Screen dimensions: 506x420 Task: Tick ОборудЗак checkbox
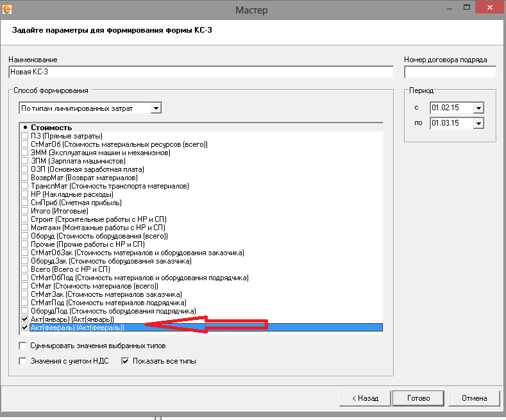pyautogui.click(x=25, y=261)
